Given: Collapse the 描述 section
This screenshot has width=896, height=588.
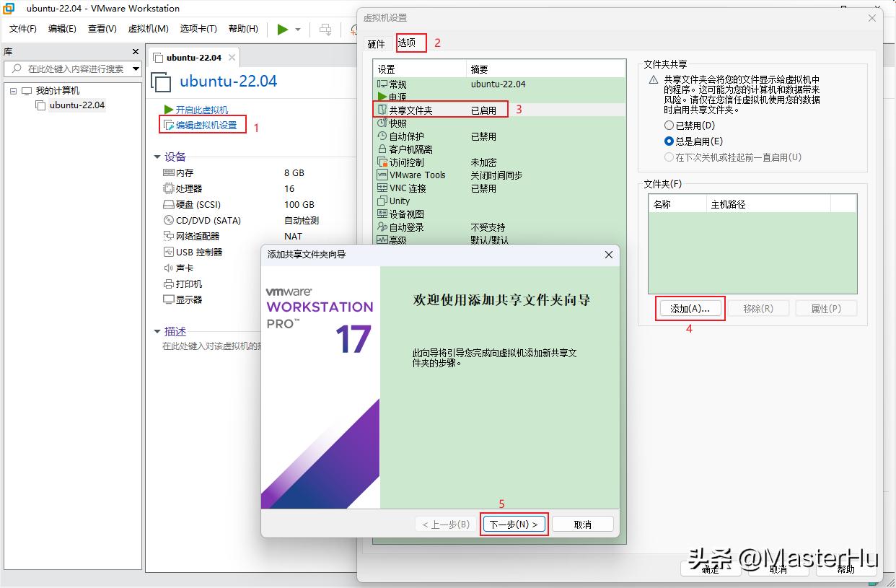Looking at the screenshot, I should tap(157, 331).
